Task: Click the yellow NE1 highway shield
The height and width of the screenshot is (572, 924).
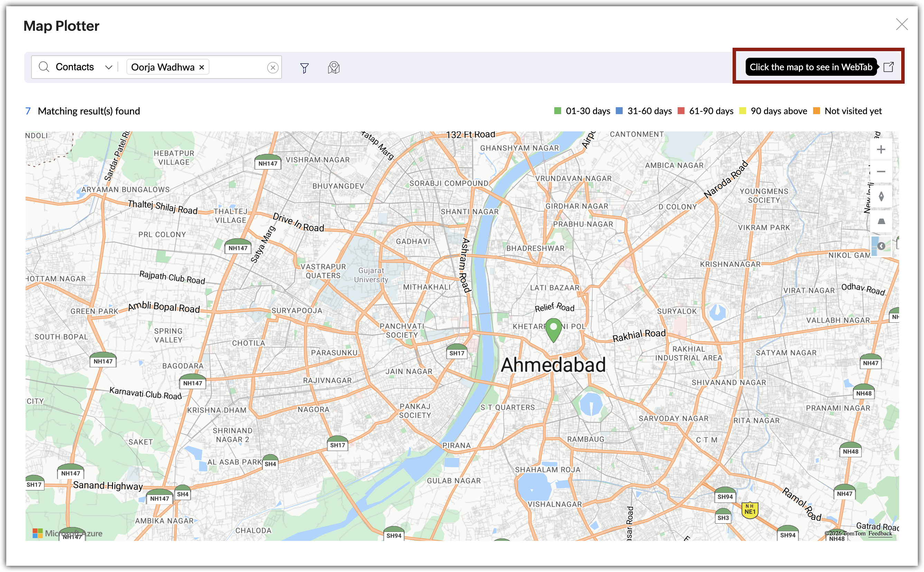Action: coord(750,510)
